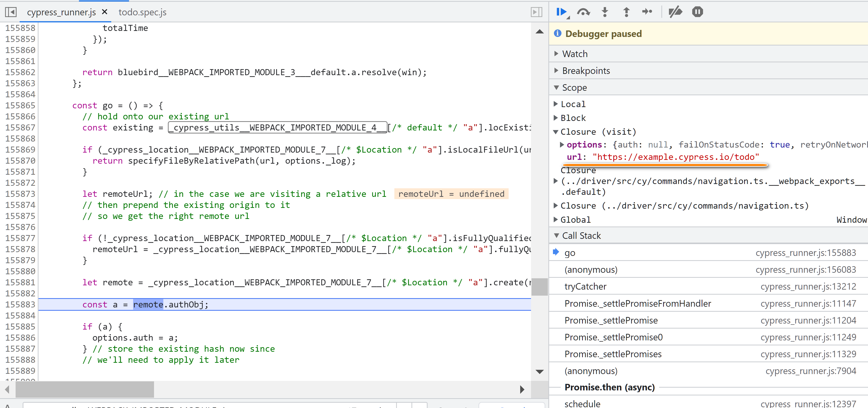Switch to the todo.spec.js tab
868x408 pixels.
142,12
